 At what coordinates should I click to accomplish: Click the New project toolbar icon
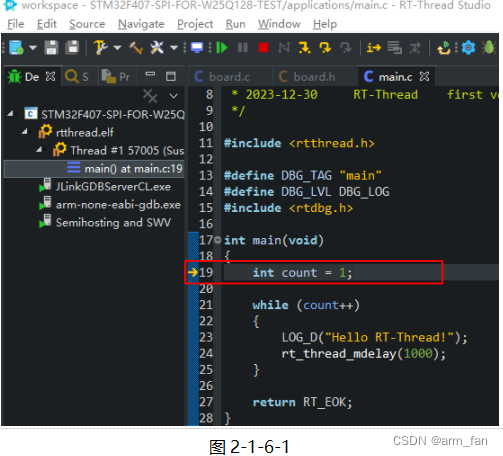(x=16, y=48)
